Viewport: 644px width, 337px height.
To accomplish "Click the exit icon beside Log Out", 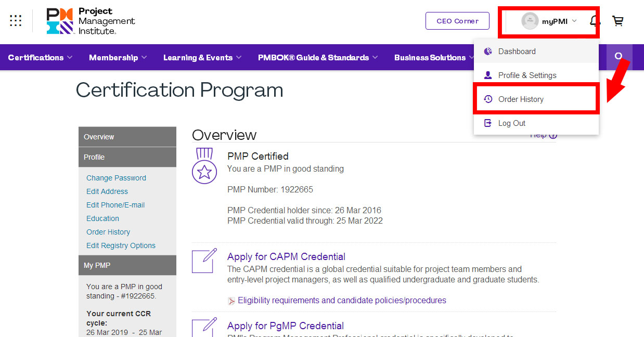I will [488, 123].
